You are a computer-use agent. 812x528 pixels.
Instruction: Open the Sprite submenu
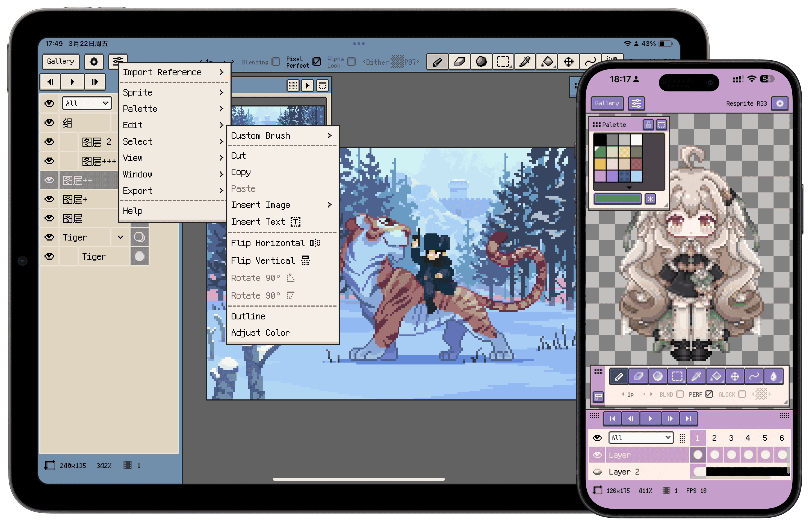click(137, 92)
